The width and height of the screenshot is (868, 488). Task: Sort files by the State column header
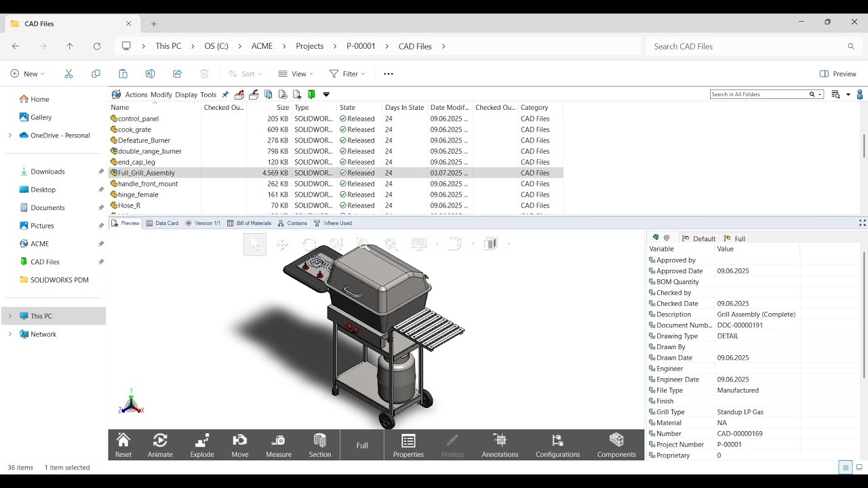(359, 107)
